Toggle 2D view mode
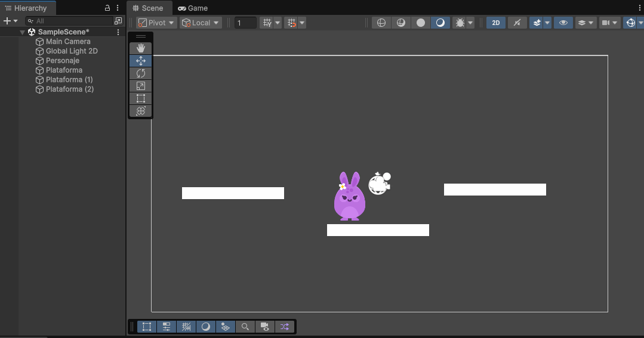644x338 pixels. (x=495, y=23)
